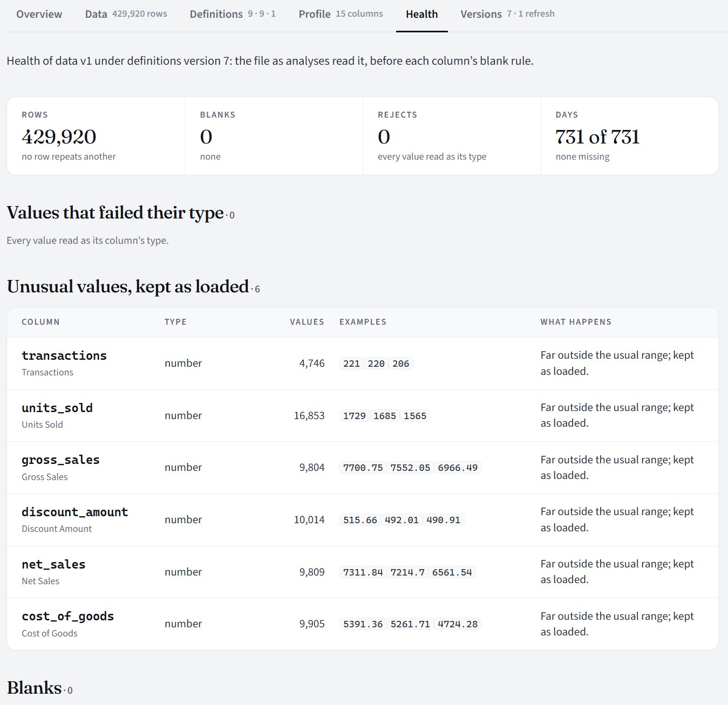Click the transactions column name
The height and width of the screenshot is (705, 728).
coord(64,355)
